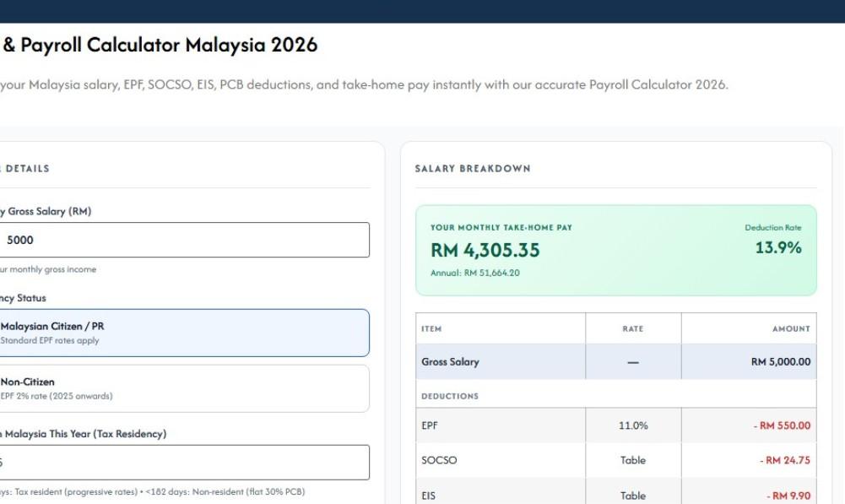Click the 13.9% deduction rate value

coord(778,247)
